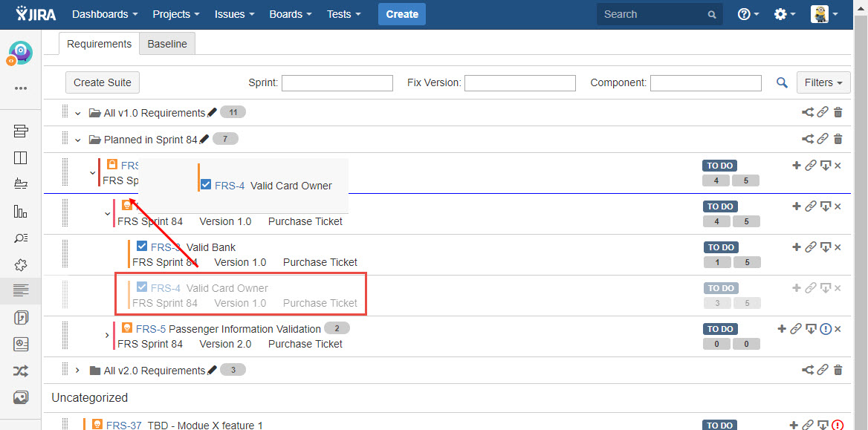
Task: Expand the FRS-5 Passenger Information Validation row
Action: [107, 336]
